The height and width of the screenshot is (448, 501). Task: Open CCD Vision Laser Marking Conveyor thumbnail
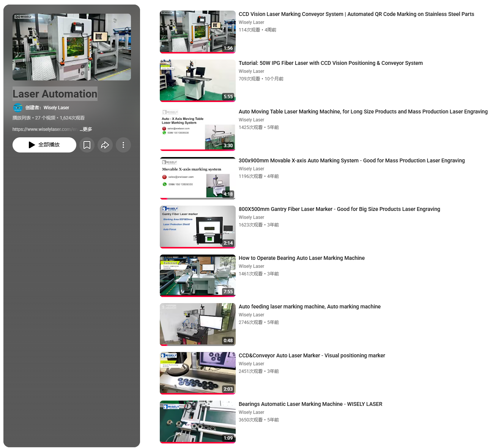198,32
